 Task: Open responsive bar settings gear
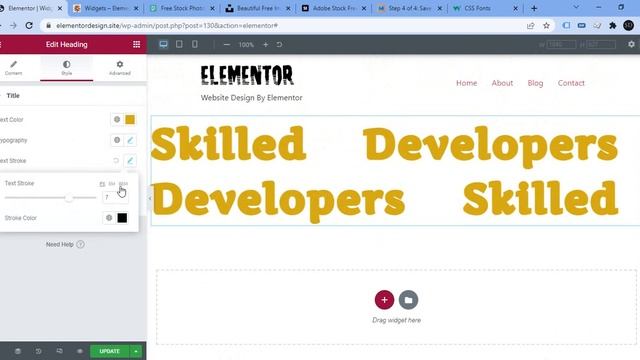click(631, 44)
